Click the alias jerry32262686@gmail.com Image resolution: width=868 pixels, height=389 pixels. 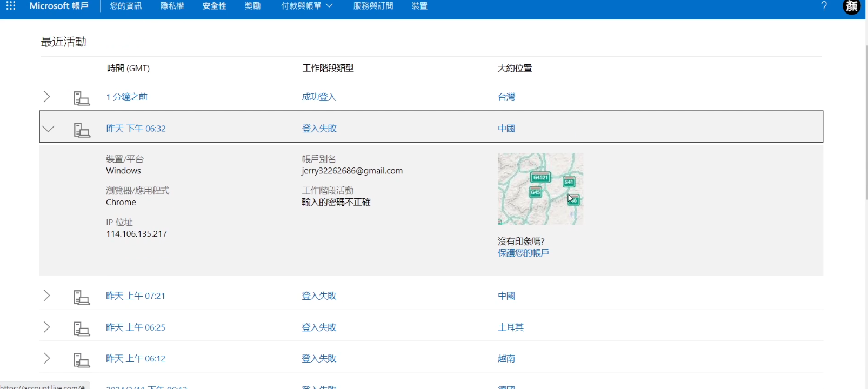[352, 171]
